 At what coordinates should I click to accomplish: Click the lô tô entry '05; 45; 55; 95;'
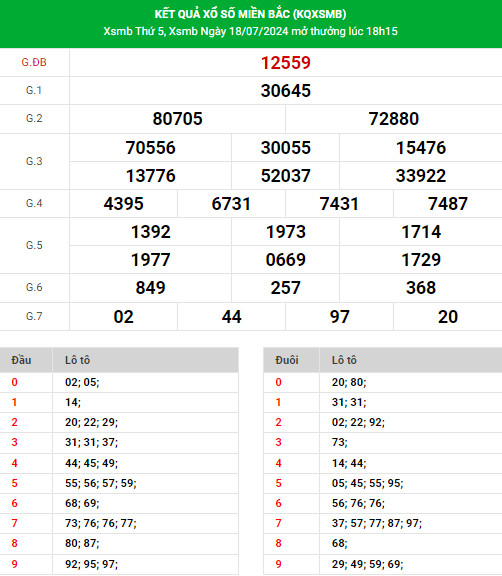(x=367, y=483)
